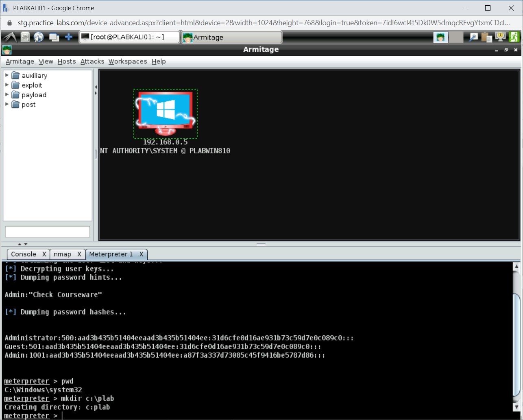Click the green logout exit icon
Image resolution: width=523 pixels, height=420 pixels.
pos(515,37)
